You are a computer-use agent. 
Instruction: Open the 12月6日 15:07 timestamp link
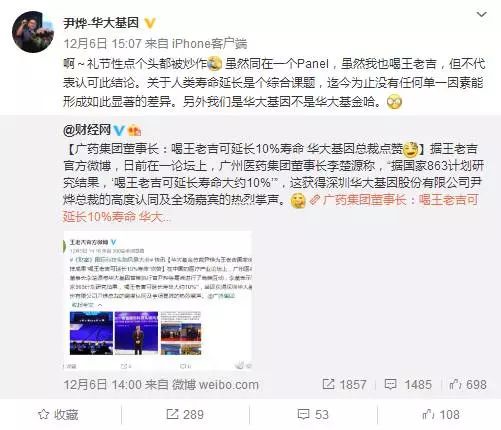(102, 44)
